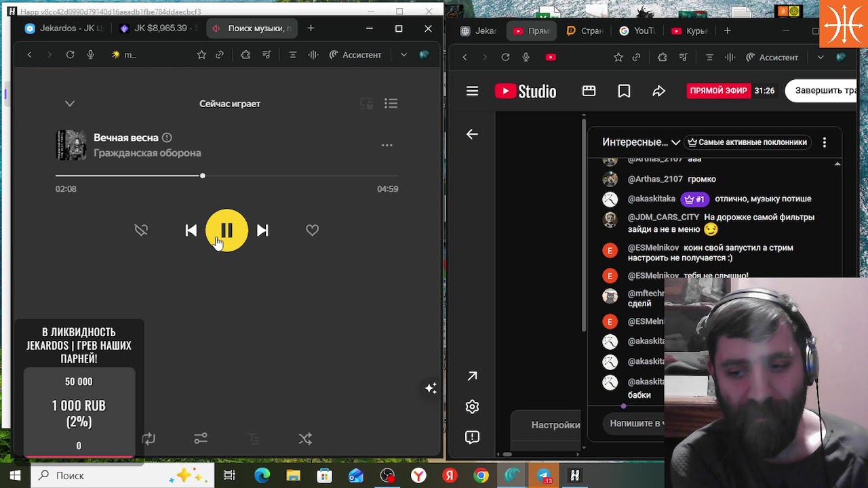
Task: Open the YouTube Studio hamburger menu
Action: (x=472, y=91)
